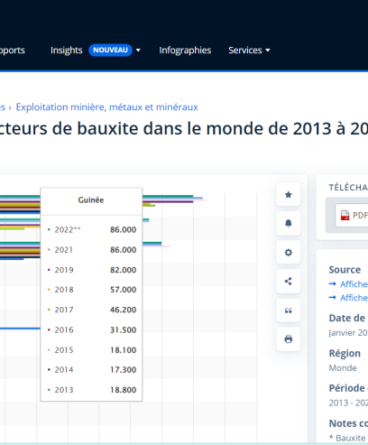
Task: Click the NOUVEAU badge
Action: pyautogui.click(x=110, y=50)
